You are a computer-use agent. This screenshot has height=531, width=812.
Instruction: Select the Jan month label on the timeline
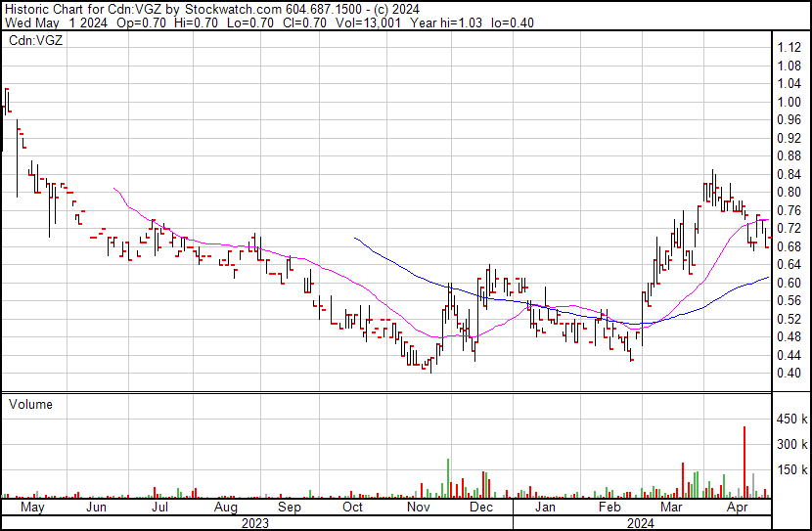click(x=545, y=509)
